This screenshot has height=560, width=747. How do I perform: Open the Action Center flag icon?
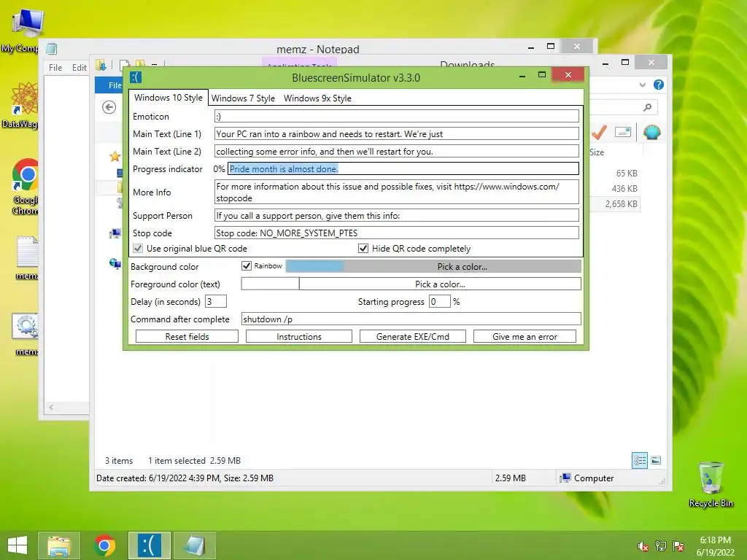679,546
